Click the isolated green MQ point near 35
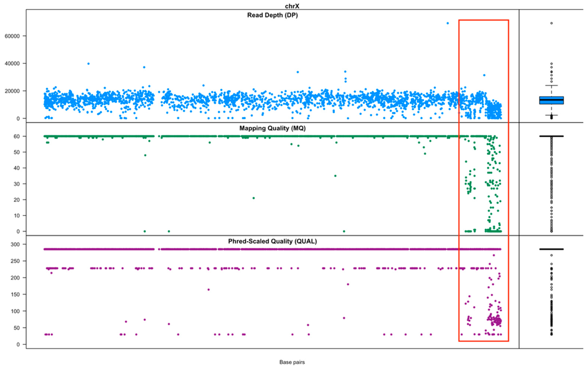Image resolution: width=588 pixels, height=369 pixels. [x=335, y=176]
